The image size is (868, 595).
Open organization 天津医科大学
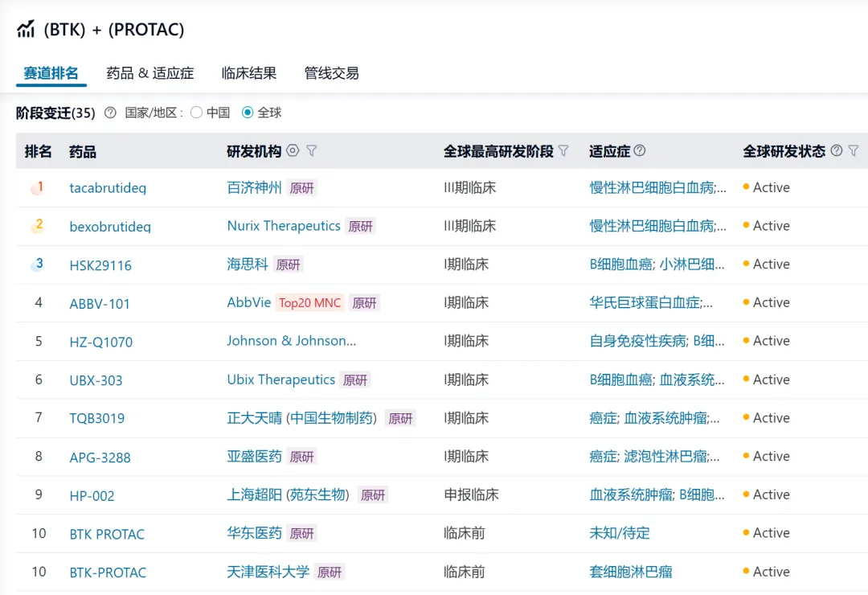click(268, 571)
